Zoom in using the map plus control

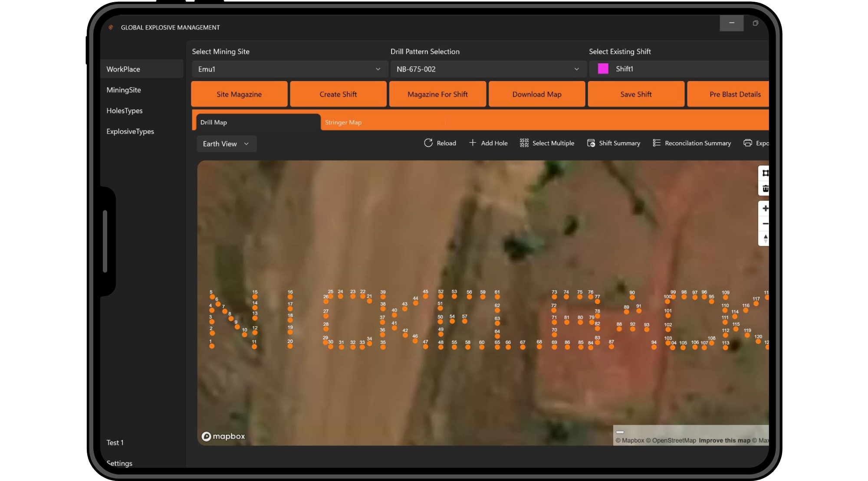765,208
